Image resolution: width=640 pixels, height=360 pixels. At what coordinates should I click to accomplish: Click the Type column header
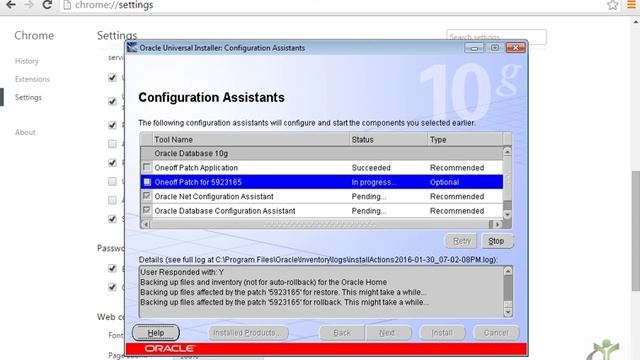tap(465, 140)
